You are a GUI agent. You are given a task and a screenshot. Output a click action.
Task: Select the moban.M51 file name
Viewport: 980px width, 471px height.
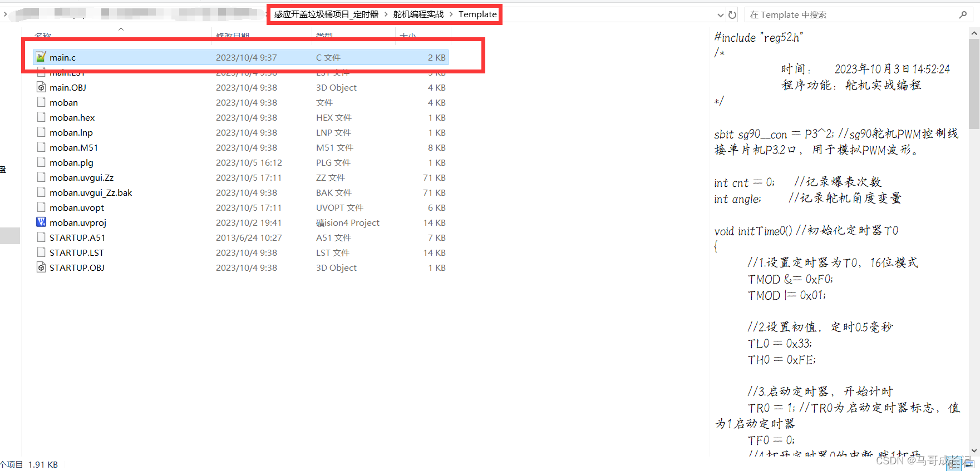(73, 147)
